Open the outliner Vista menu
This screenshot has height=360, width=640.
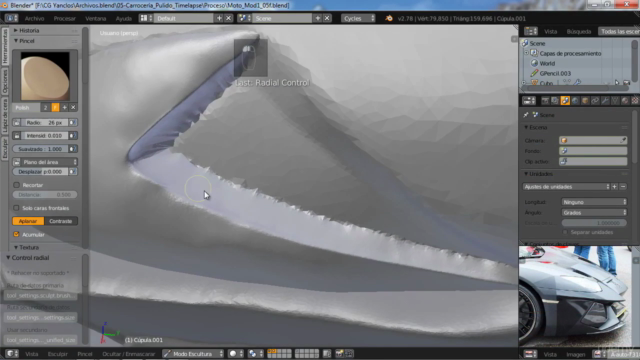pos(550,31)
